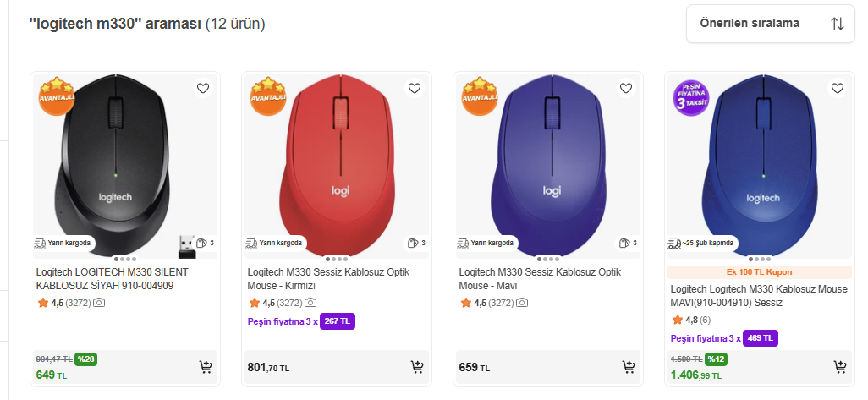
Task: Click the Avantajlı badge on the black mouse
Action: click(x=57, y=96)
